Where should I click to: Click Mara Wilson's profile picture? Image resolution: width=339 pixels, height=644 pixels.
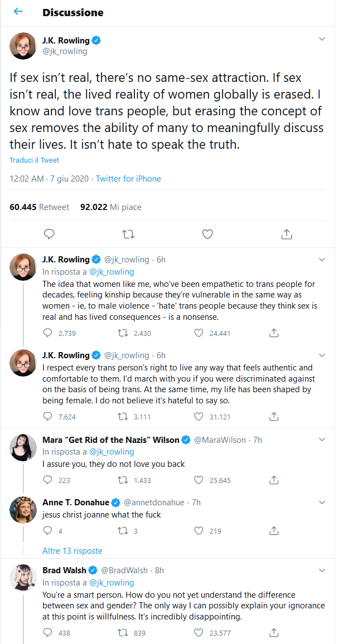(23, 446)
